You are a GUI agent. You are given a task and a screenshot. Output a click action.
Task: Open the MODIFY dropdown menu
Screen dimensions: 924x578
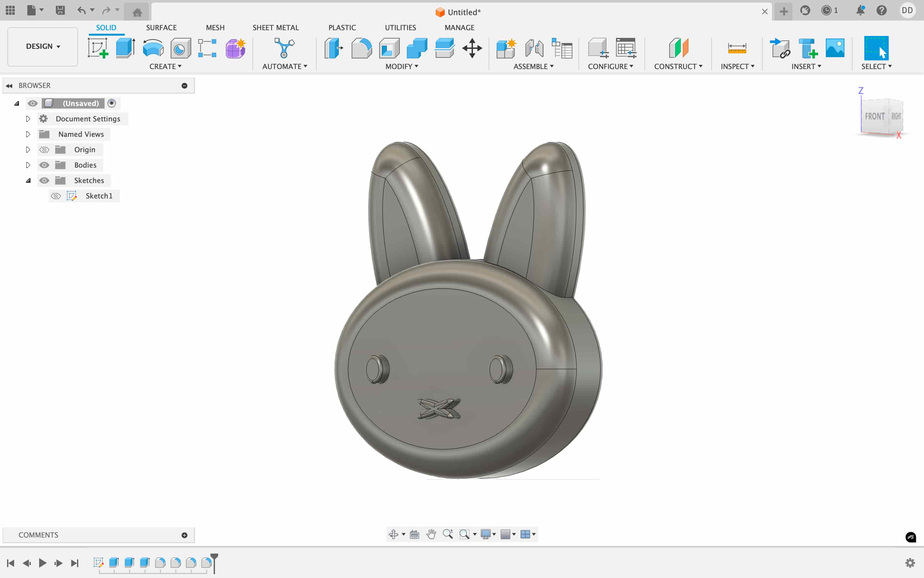402,66
